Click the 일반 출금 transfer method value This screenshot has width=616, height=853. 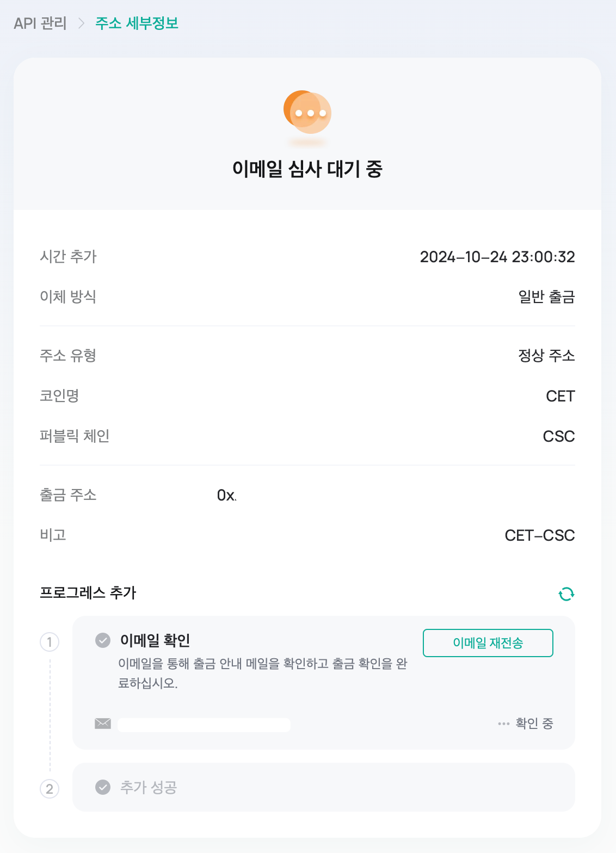pyautogui.click(x=546, y=297)
